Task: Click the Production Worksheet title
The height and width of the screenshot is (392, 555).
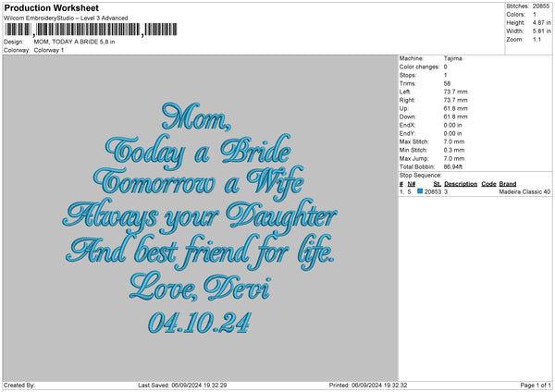Action: point(51,7)
